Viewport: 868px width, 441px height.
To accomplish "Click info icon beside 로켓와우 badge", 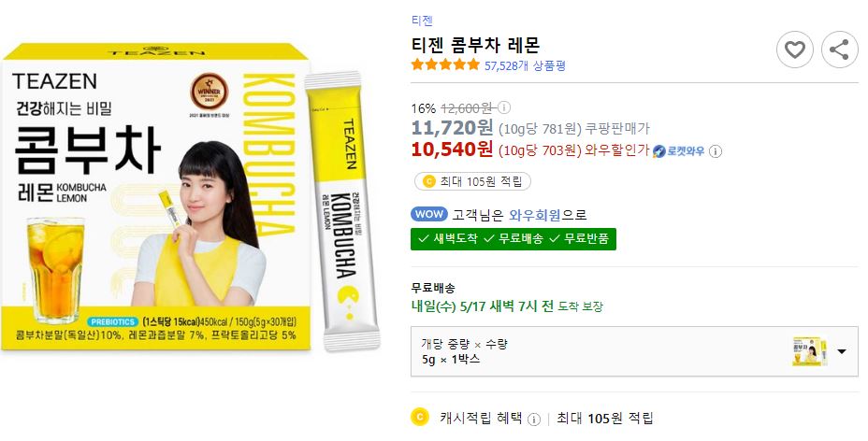I will [716, 150].
